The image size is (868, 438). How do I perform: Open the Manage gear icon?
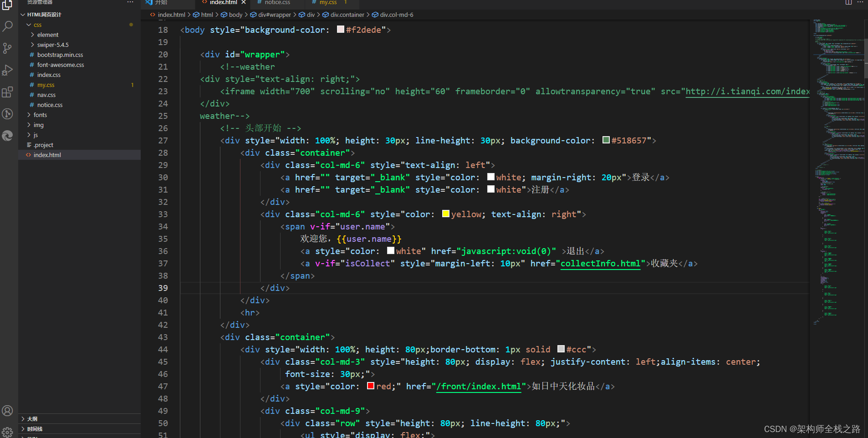[x=7, y=432]
